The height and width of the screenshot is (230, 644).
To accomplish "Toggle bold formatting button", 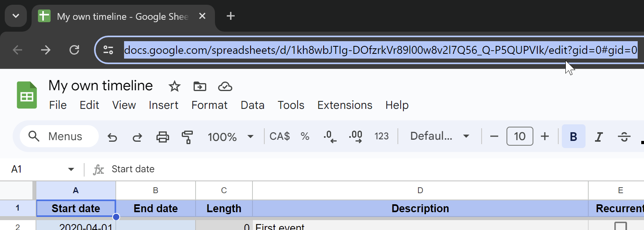I will (x=573, y=137).
